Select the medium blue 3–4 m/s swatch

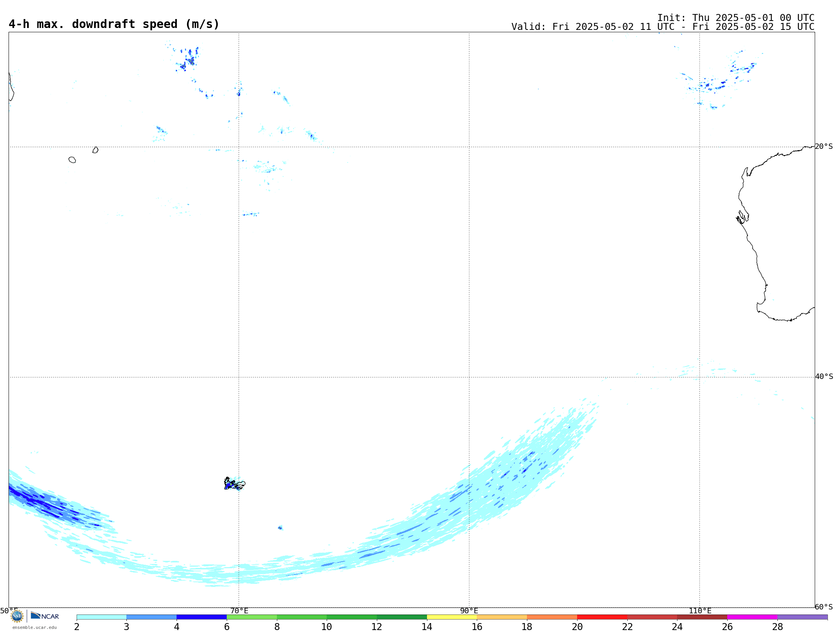click(x=152, y=617)
